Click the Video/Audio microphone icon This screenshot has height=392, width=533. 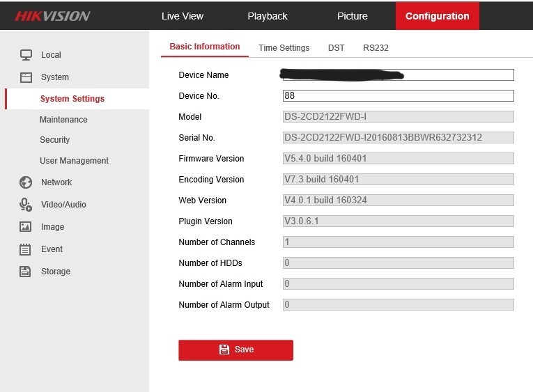(x=26, y=205)
